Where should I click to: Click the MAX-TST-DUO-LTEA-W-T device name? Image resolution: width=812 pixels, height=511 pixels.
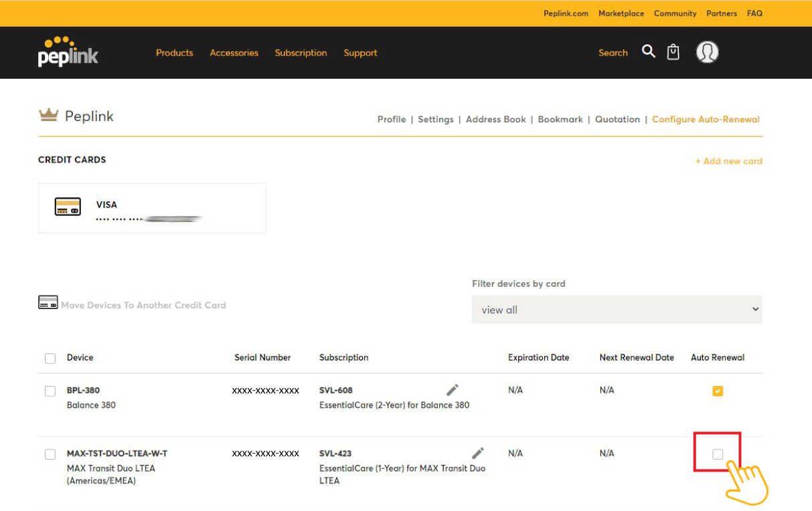click(x=117, y=453)
